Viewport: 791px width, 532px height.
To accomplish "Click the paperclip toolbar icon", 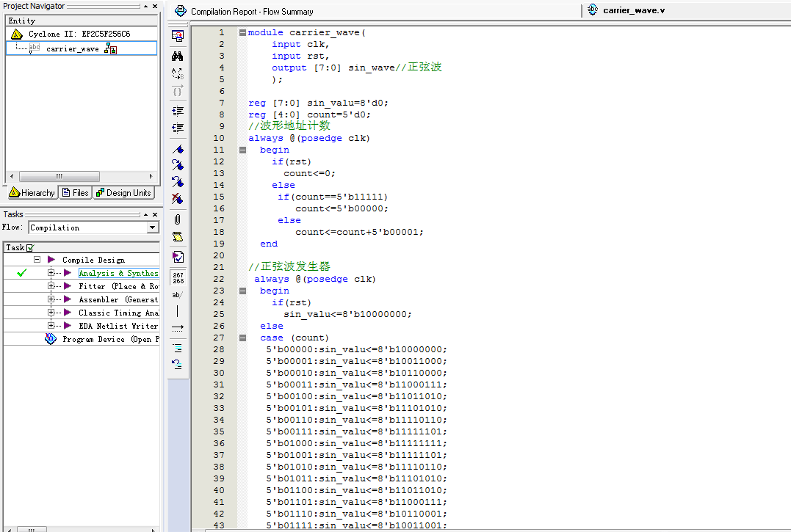I will click(177, 219).
